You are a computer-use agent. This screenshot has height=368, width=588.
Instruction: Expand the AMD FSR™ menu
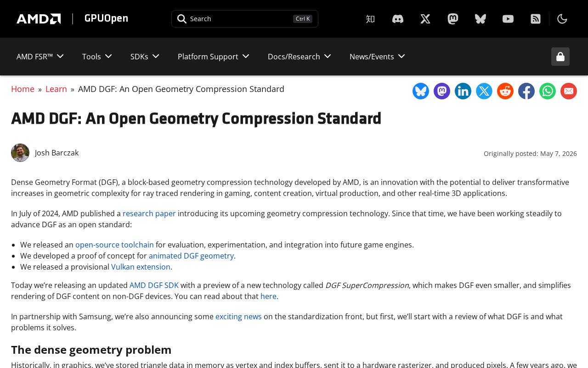click(40, 57)
